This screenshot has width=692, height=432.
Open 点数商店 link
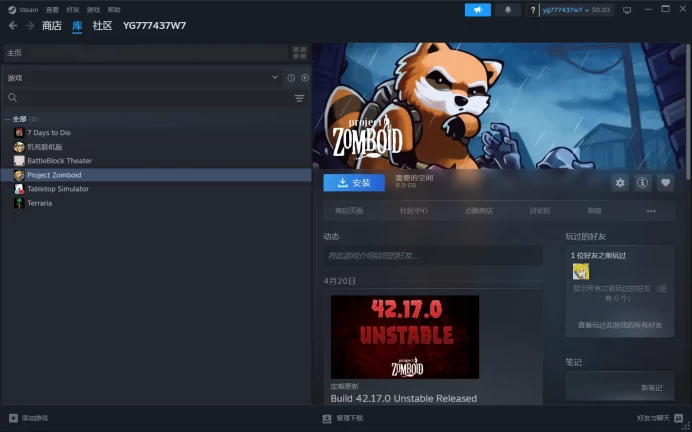pos(479,211)
